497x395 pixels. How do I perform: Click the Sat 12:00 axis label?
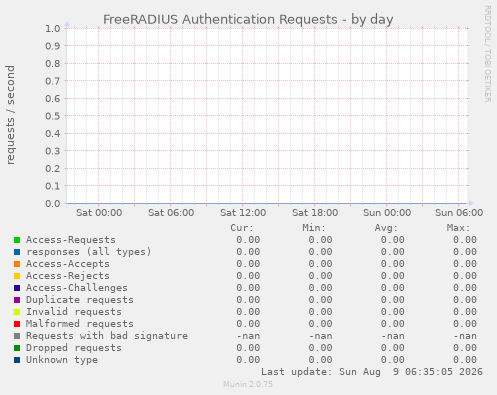[243, 213]
